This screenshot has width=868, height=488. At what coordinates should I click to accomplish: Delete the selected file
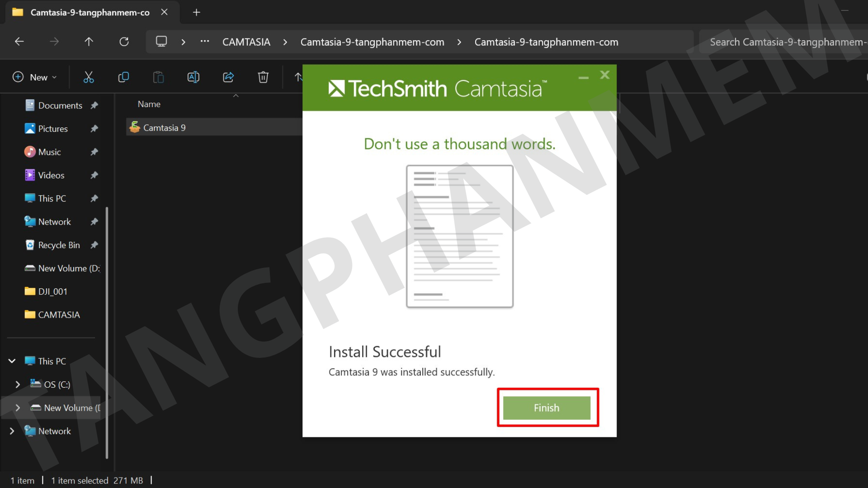263,77
